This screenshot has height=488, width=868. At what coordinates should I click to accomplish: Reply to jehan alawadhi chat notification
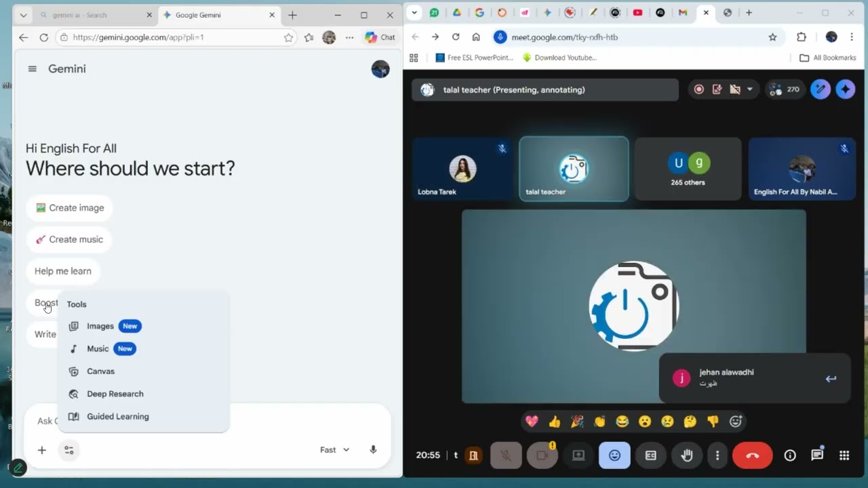[831, 379]
